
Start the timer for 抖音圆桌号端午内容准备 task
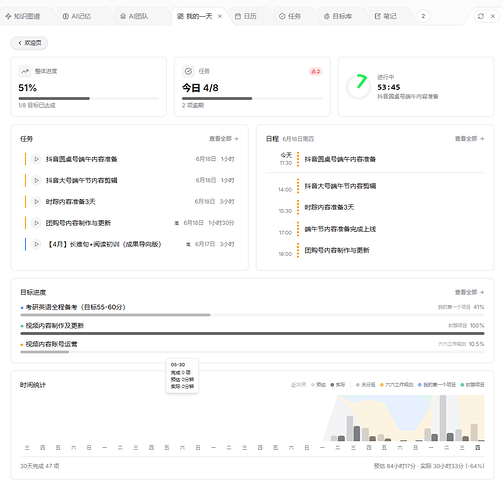point(36,159)
